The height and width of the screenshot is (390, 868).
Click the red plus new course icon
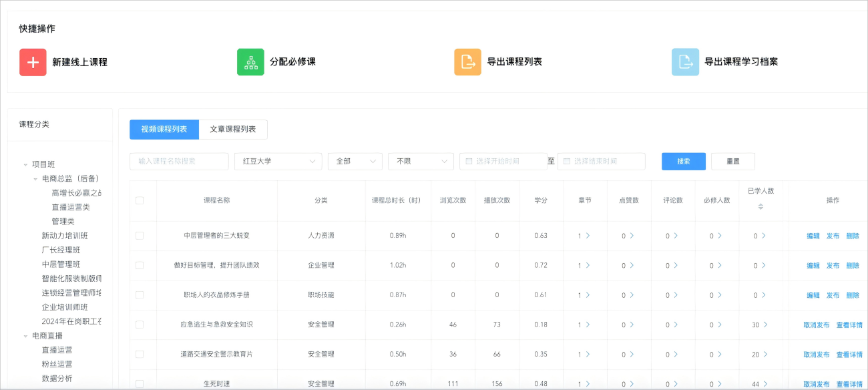click(33, 62)
